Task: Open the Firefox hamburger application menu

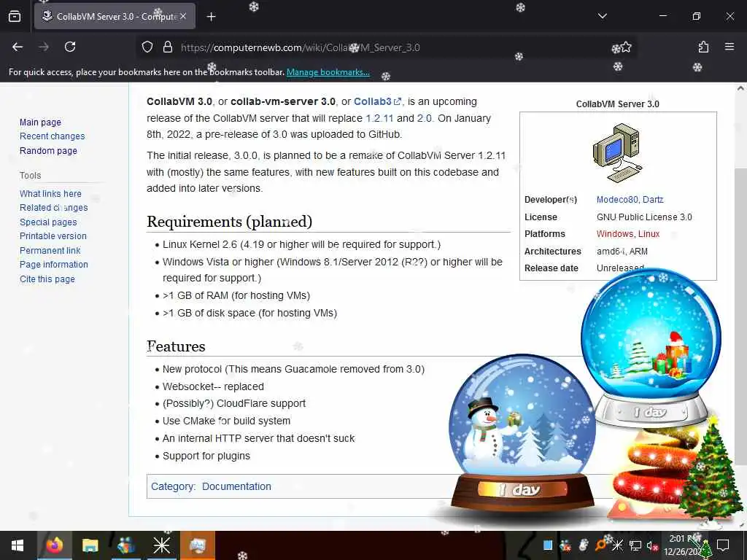Action: pyautogui.click(x=729, y=47)
